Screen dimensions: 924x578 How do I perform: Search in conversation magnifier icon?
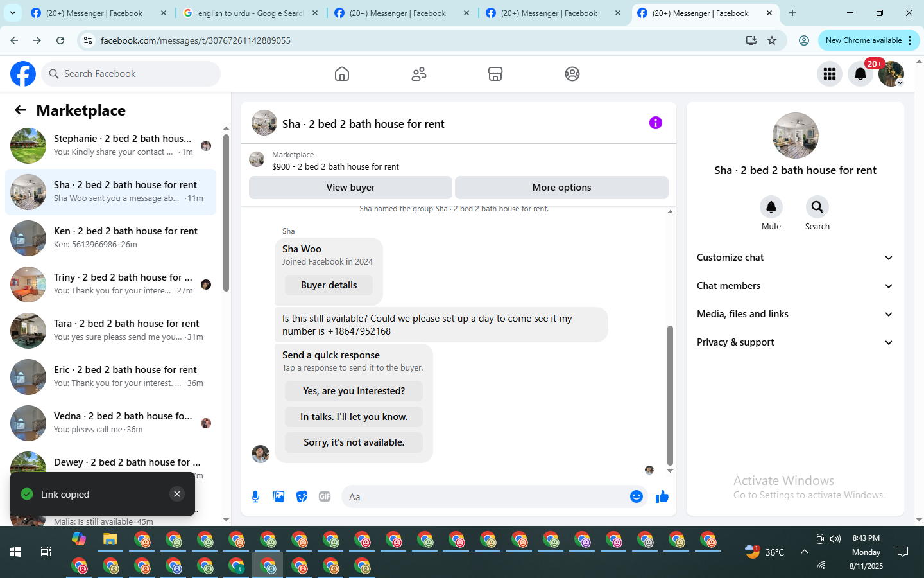coord(817,207)
